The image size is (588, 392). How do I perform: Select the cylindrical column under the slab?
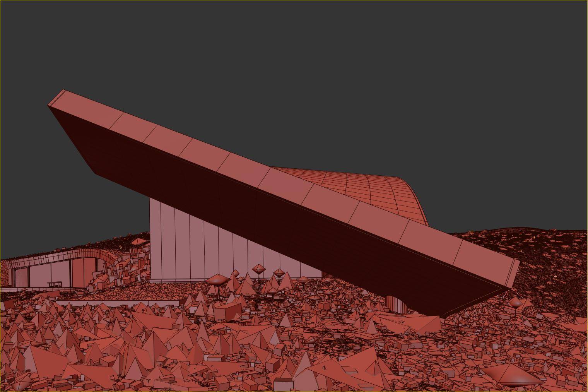coord(395,304)
